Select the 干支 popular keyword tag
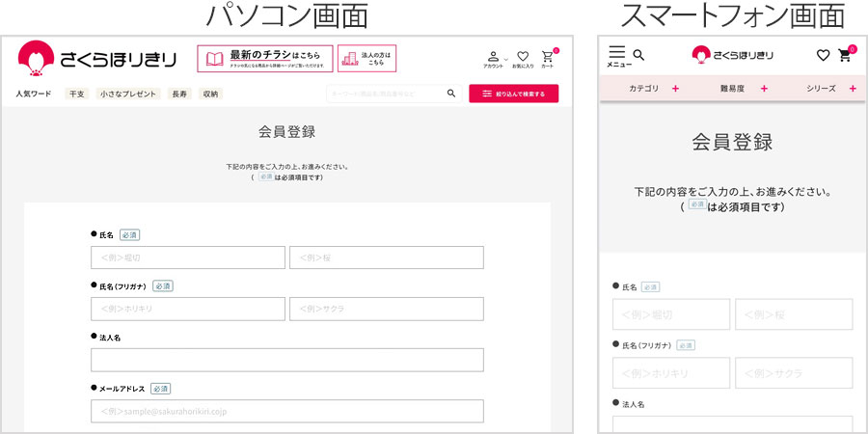 click(x=76, y=94)
